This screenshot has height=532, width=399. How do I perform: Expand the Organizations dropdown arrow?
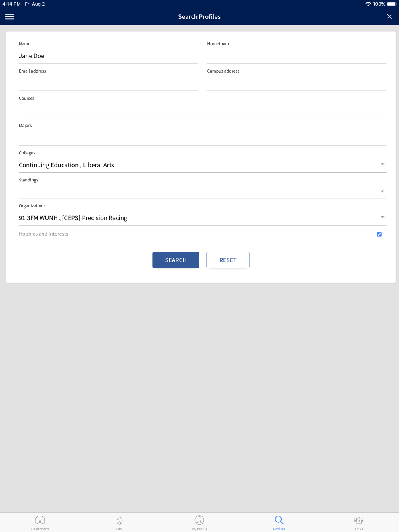coord(382,217)
